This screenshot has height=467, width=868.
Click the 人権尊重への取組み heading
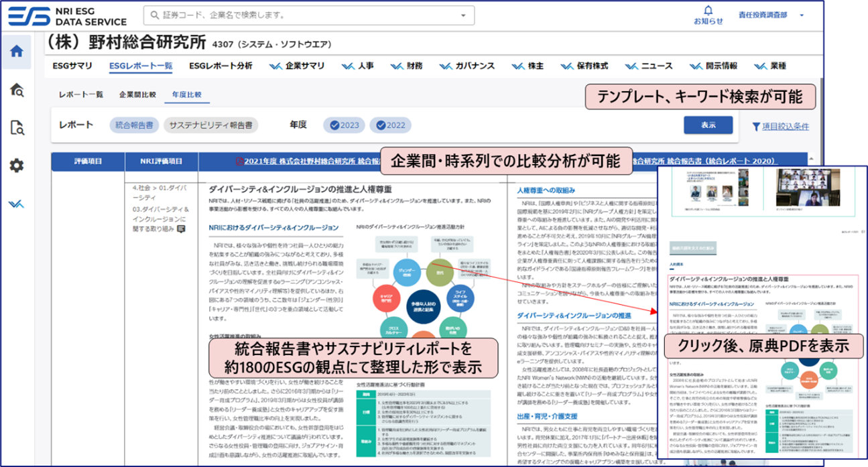(548, 190)
